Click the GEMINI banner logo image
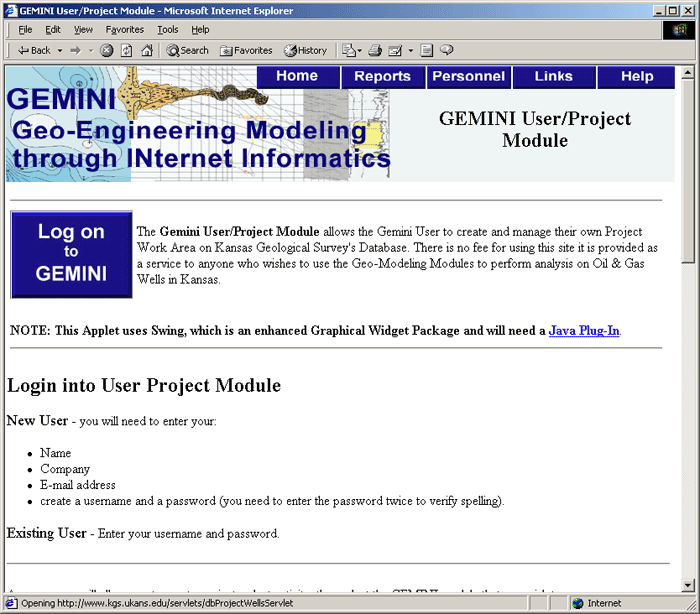This screenshot has height=614, width=700. coord(198,124)
